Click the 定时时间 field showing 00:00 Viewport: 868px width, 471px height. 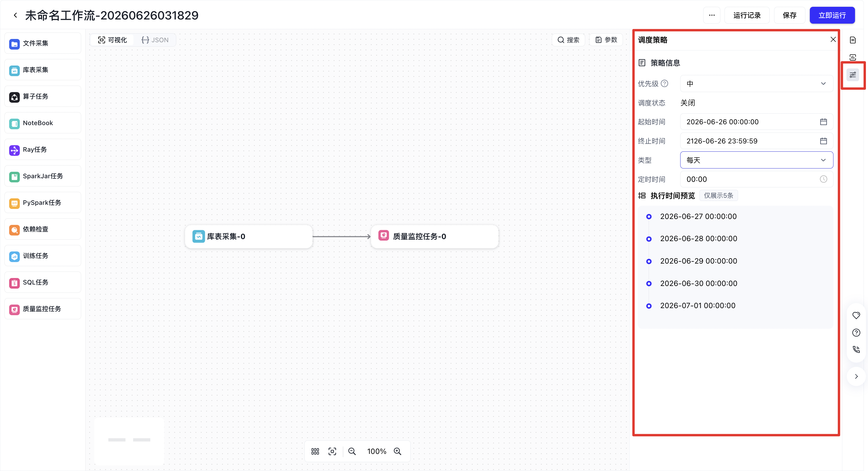pos(756,179)
